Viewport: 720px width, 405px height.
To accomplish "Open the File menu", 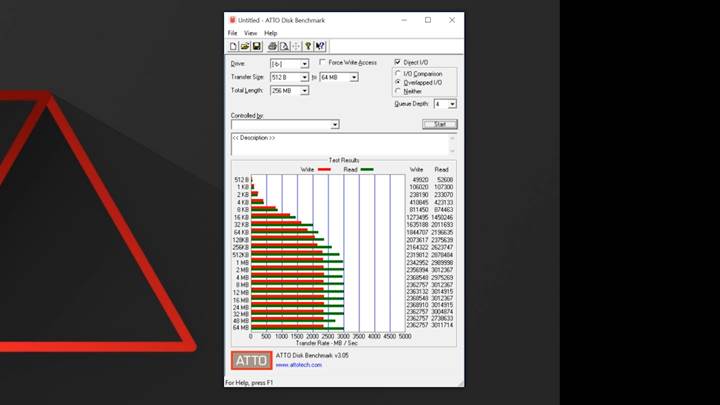I will pyautogui.click(x=233, y=33).
